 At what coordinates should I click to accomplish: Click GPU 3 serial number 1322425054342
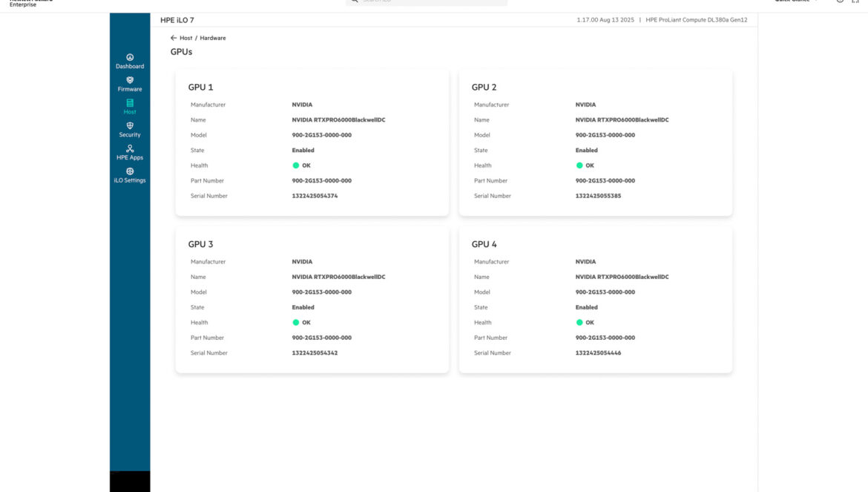[x=315, y=353]
